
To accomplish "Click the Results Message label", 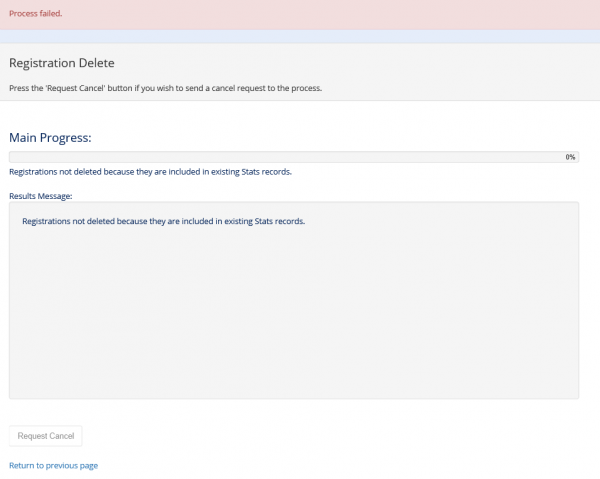I will [41, 196].
